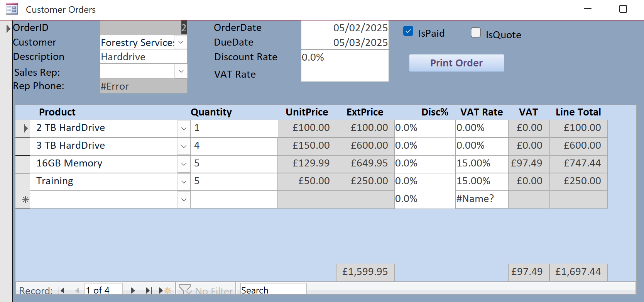The width and height of the screenshot is (644, 302).
Task: Uncheck the IsPaid checkbox
Action: (408, 31)
